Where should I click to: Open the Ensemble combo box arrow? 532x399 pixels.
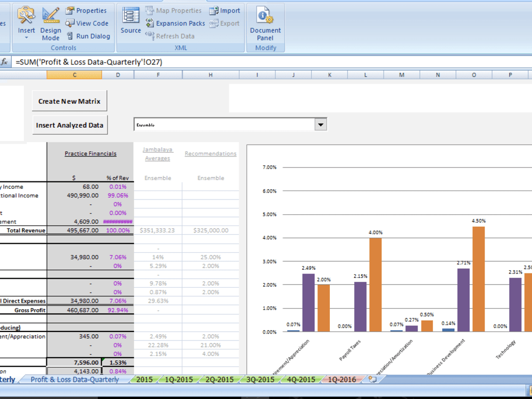tap(321, 124)
